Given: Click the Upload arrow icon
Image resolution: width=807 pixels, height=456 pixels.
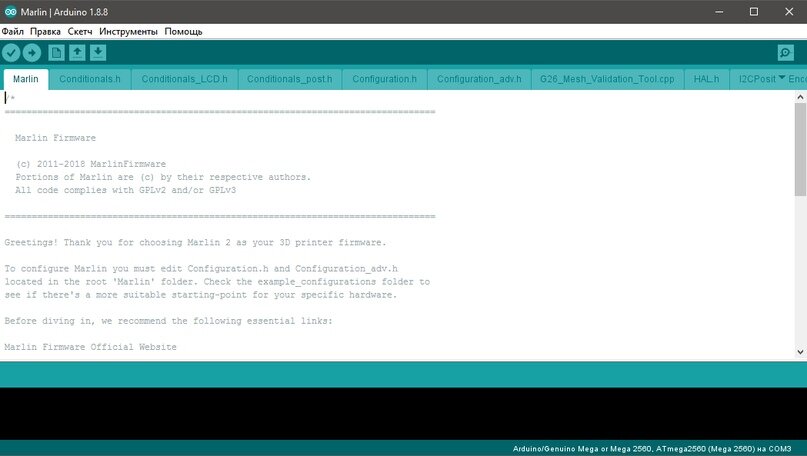Looking at the screenshot, I should tap(32, 52).
